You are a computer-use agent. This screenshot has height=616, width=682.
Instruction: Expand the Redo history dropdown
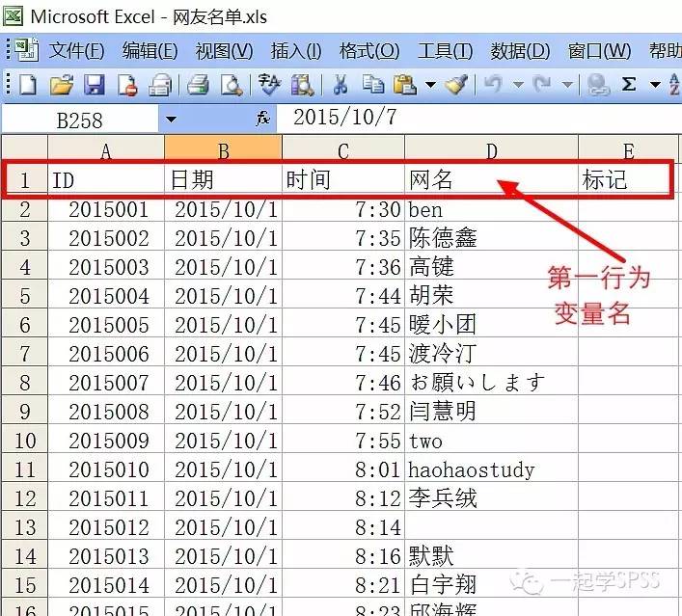(x=567, y=84)
